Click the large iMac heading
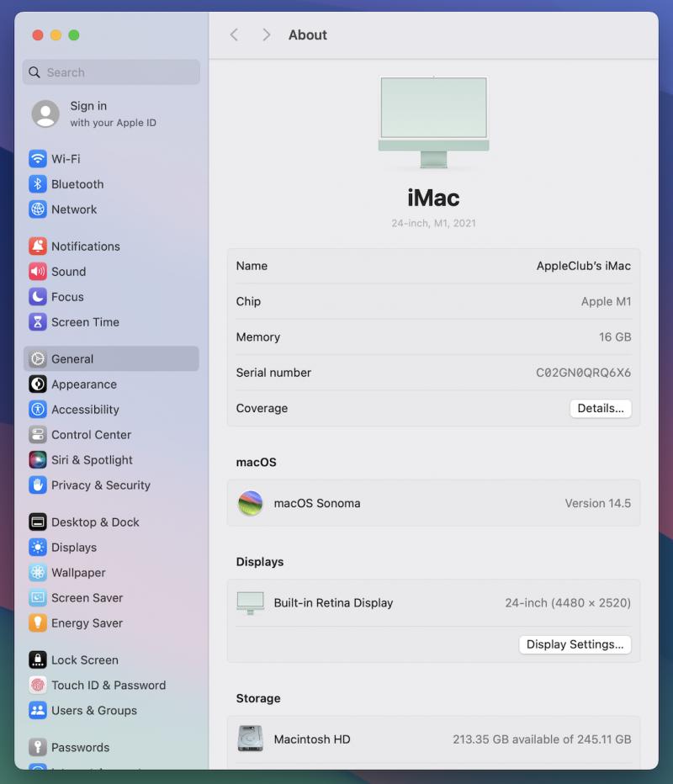Image resolution: width=673 pixels, height=784 pixels. pos(433,198)
